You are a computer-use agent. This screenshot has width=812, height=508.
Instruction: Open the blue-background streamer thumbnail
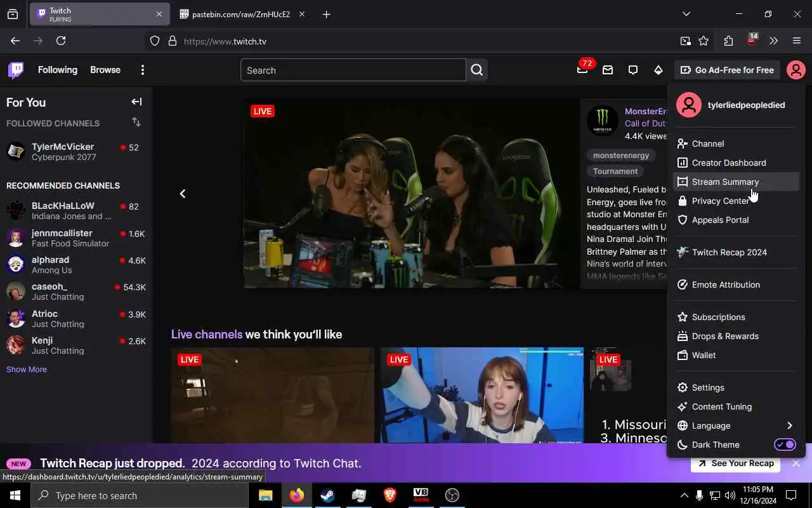pos(482,395)
